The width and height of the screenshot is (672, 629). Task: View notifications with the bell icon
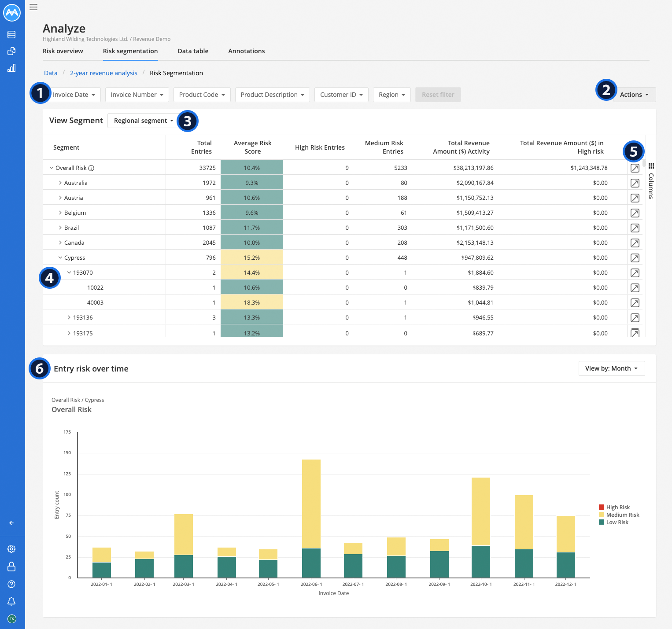[12, 601]
